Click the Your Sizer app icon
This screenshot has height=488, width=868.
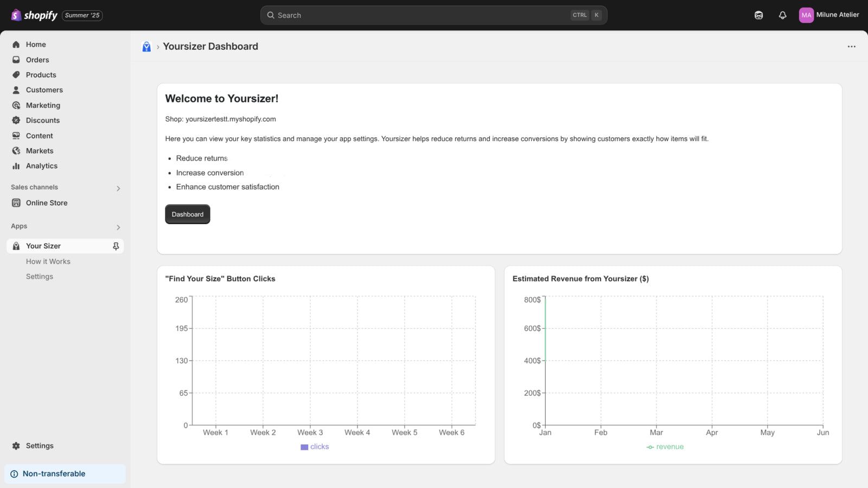16,246
